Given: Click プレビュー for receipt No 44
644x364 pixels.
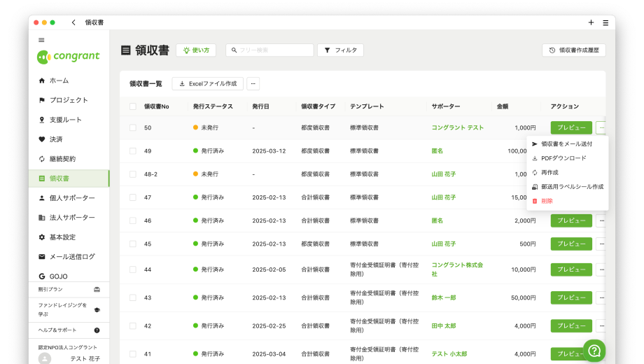Looking at the screenshot, I should (571, 269).
